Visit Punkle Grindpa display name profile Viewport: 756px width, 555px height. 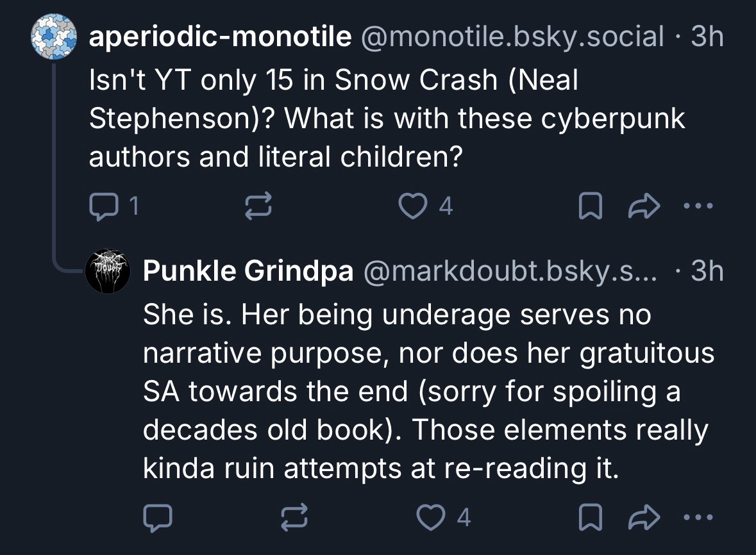point(248,272)
